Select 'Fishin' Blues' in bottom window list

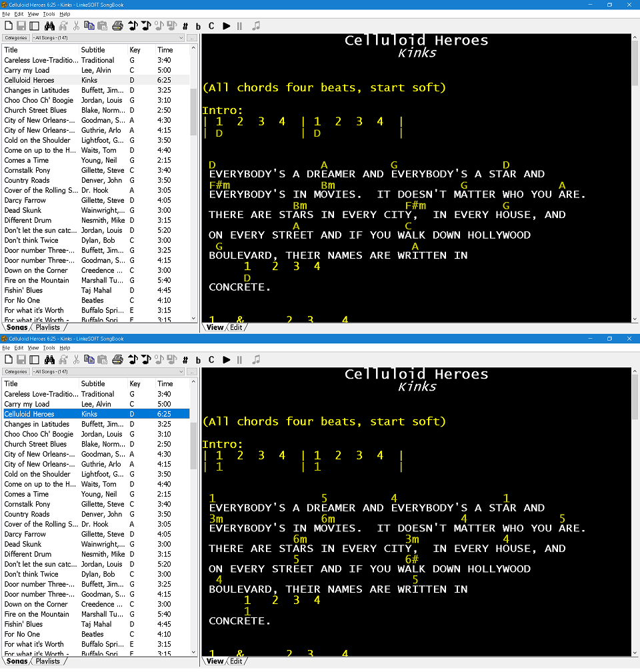(x=96, y=624)
